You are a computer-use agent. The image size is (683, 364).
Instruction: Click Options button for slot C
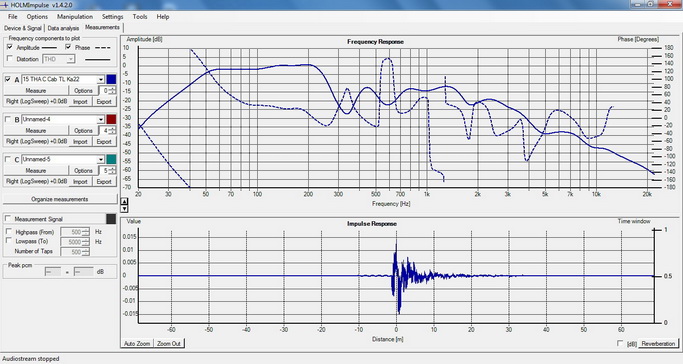(x=83, y=171)
